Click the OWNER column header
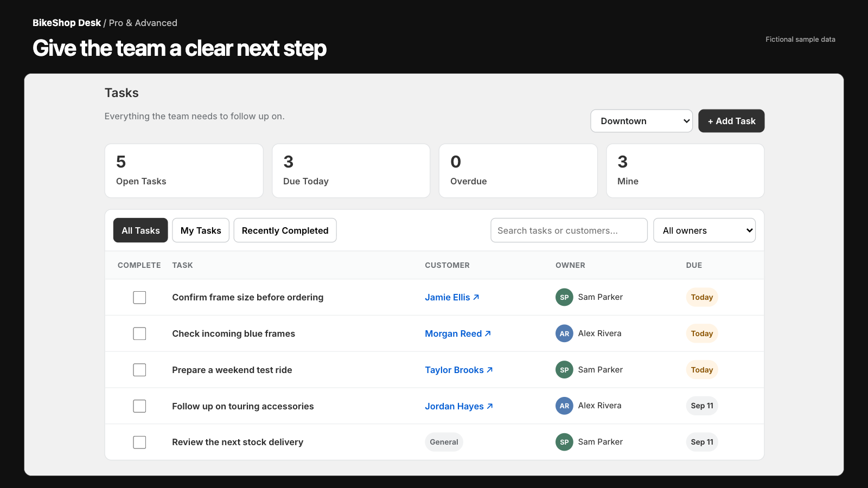 pyautogui.click(x=570, y=265)
